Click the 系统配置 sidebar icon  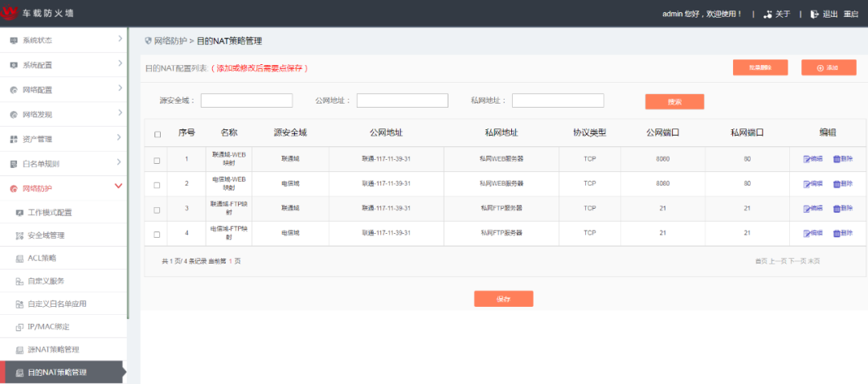pos(14,65)
